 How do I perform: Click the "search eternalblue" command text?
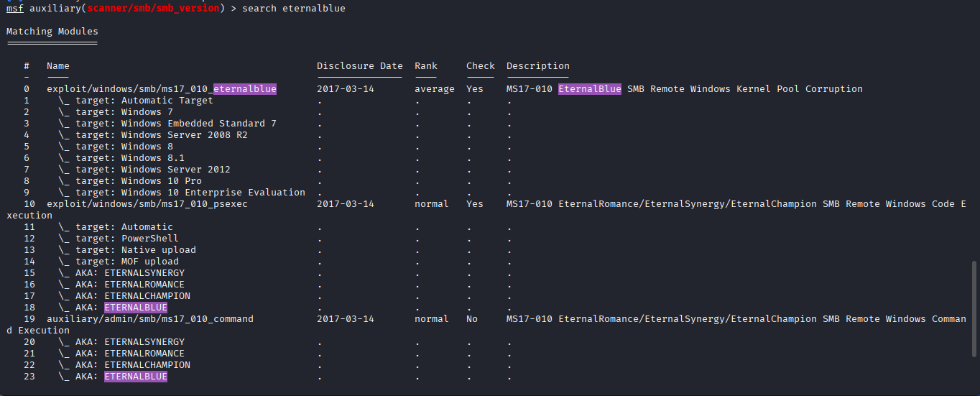click(293, 9)
